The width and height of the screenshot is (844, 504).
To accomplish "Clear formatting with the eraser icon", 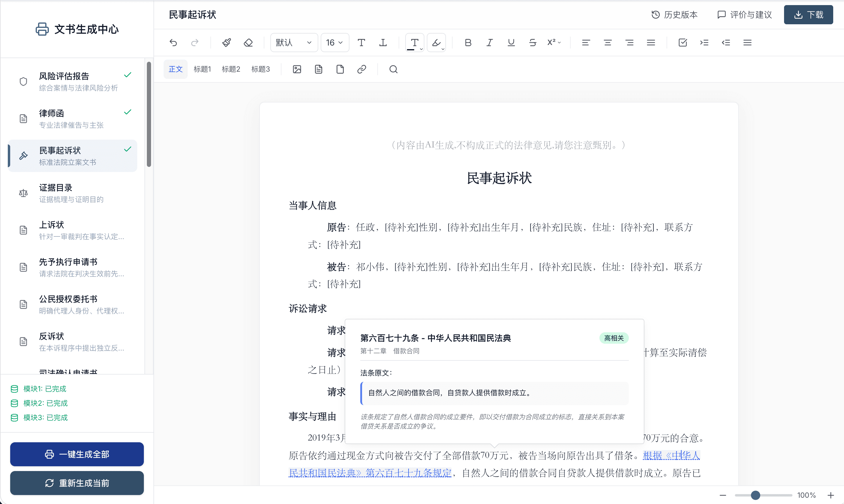I will [x=248, y=43].
